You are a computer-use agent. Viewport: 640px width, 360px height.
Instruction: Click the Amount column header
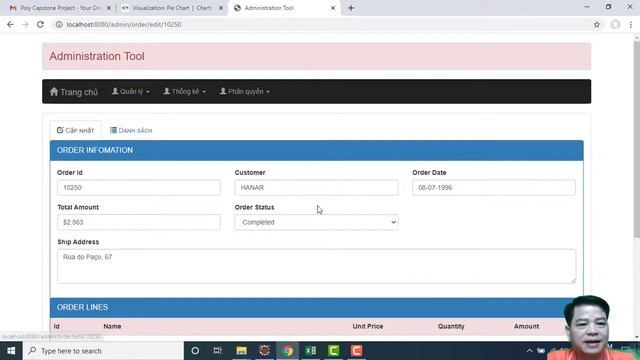pos(527,327)
